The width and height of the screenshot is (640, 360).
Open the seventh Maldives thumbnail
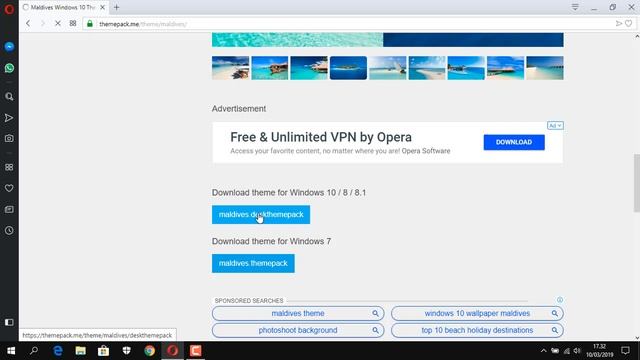point(466,68)
